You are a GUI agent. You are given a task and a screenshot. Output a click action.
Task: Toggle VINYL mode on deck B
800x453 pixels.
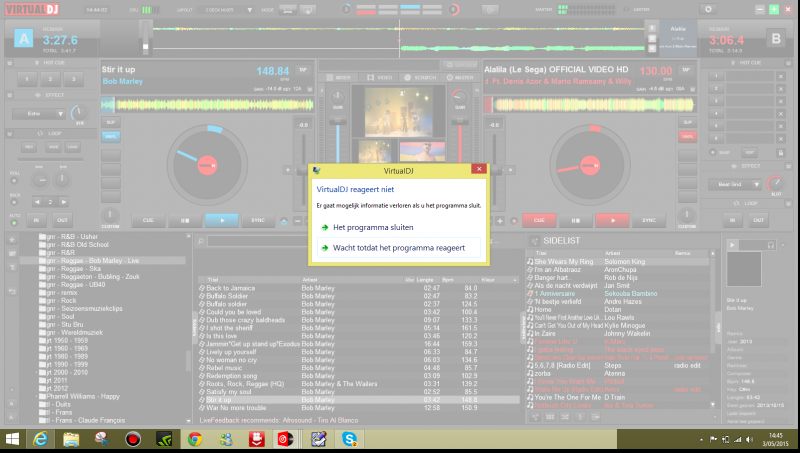click(x=688, y=136)
